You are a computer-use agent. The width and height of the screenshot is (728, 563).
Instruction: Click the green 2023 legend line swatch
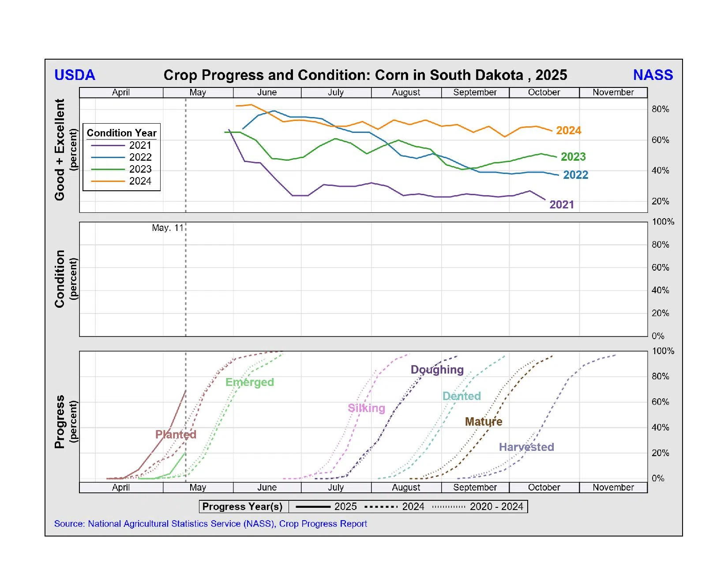click(108, 169)
